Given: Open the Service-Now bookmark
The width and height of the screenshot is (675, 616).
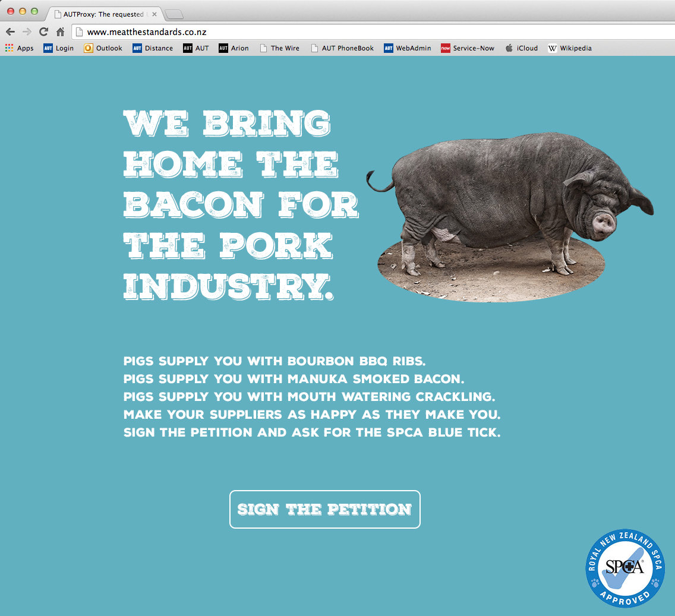Looking at the screenshot, I should coord(468,48).
